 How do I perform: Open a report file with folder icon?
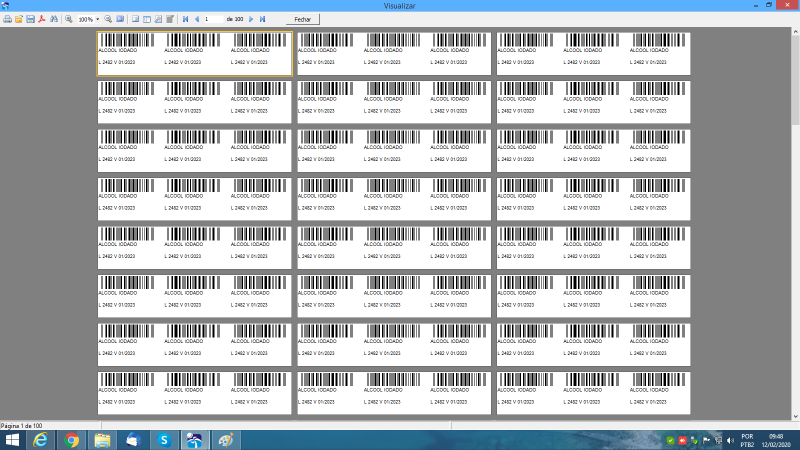pos(19,19)
